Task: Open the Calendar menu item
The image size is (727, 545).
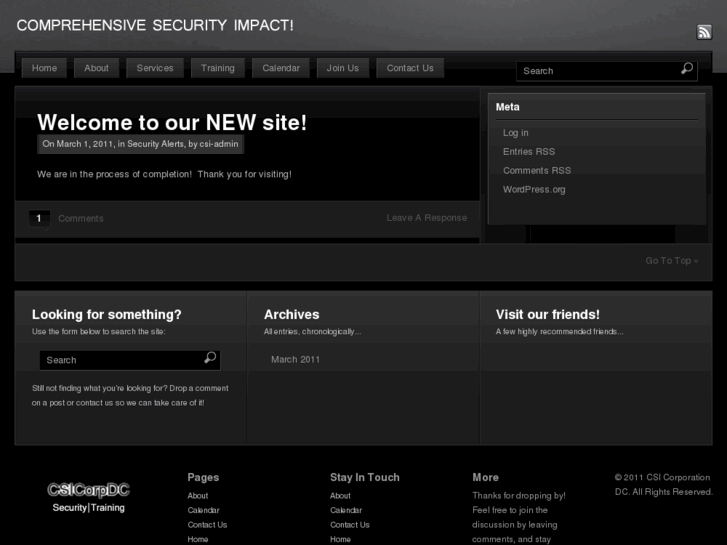Action: pyautogui.click(x=281, y=68)
